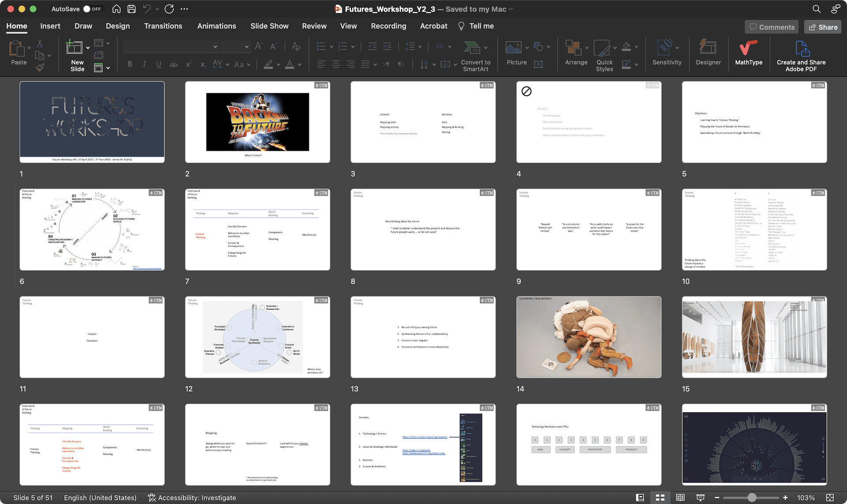The width and height of the screenshot is (847, 504).
Task: Open the Slide Show menu tab
Action: pyautogui.click(x=270, y=26)
